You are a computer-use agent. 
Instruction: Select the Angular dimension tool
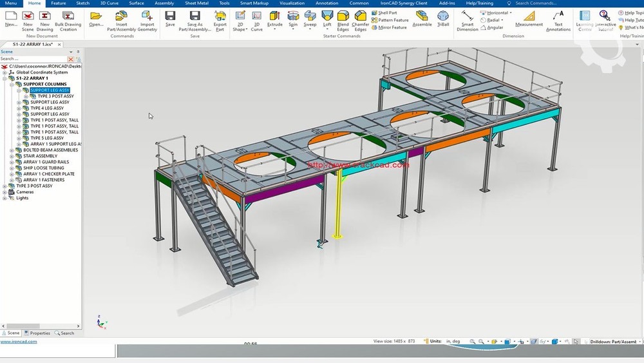tap(491, 27)
